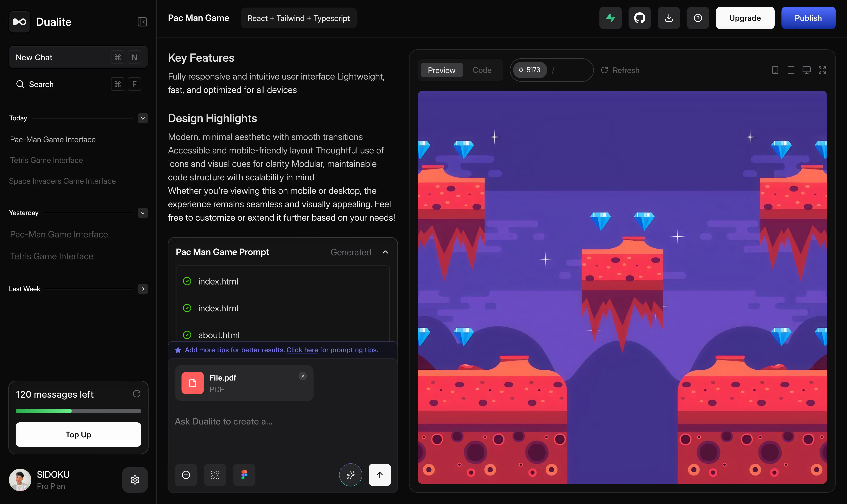Switch to tablet device preview
This screenshot has height=504, width=847.
(791, 70)
